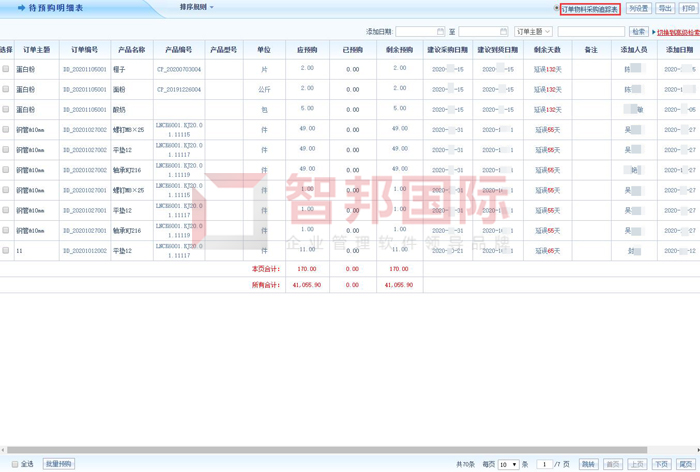Open calendar picker for start date field
This screenshot has width=700, height=472.
click(440, 32)
